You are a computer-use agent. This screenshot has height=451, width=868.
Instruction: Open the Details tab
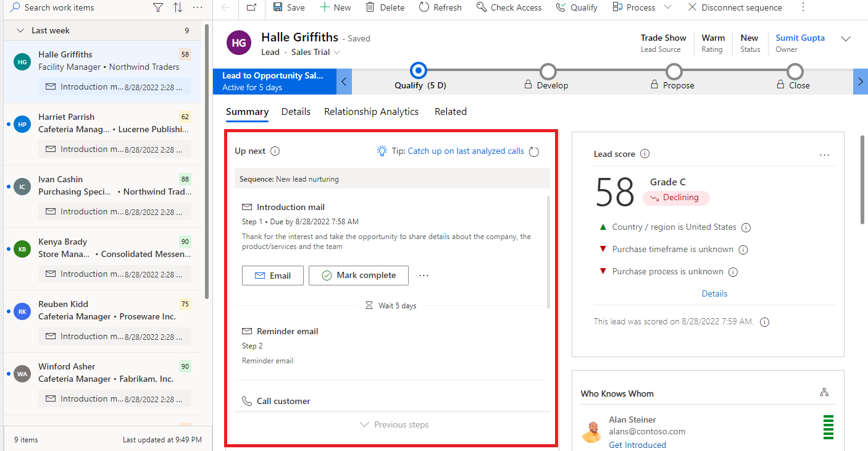click(x=296, y=112)
